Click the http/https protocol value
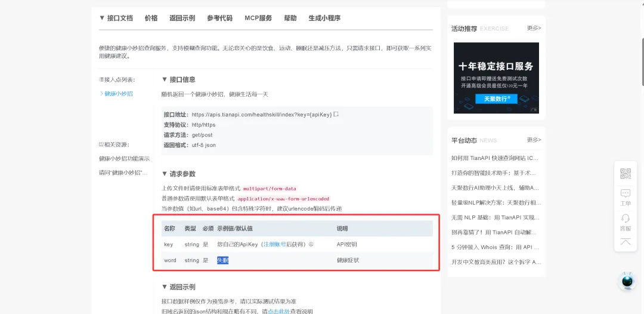 [203, 125]
